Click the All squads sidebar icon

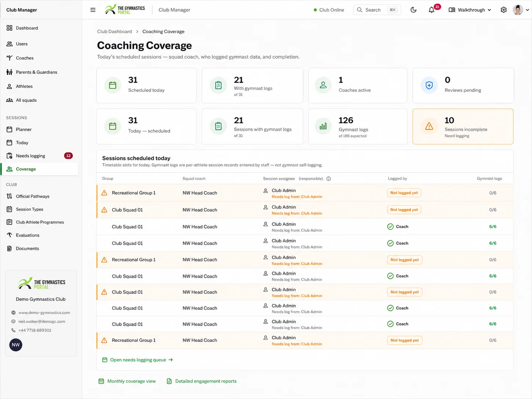coord(10,100)
